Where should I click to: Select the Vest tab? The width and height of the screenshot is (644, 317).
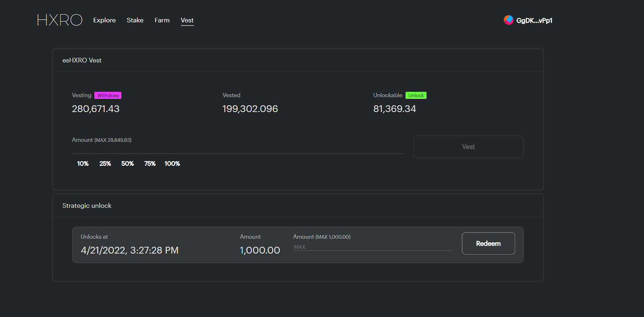click(x=187, y=20)
